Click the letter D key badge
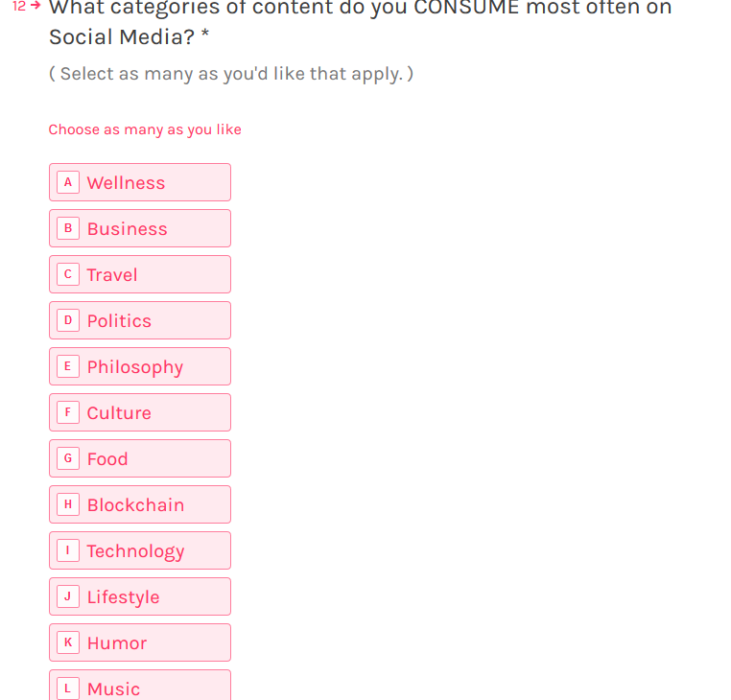 (x=68, y=320)
